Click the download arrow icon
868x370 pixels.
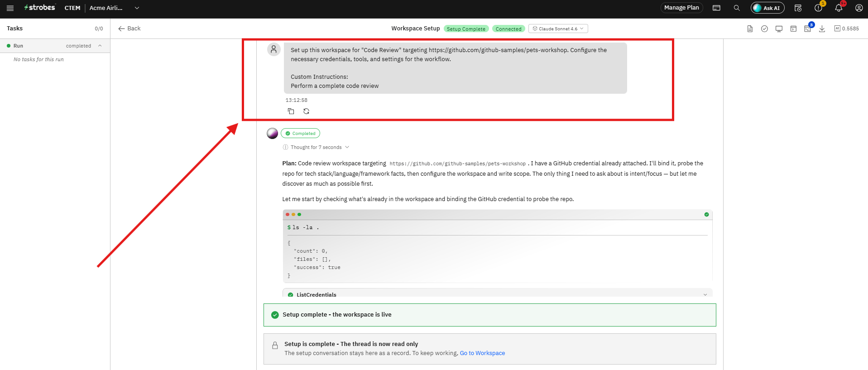tap(822, 29)
